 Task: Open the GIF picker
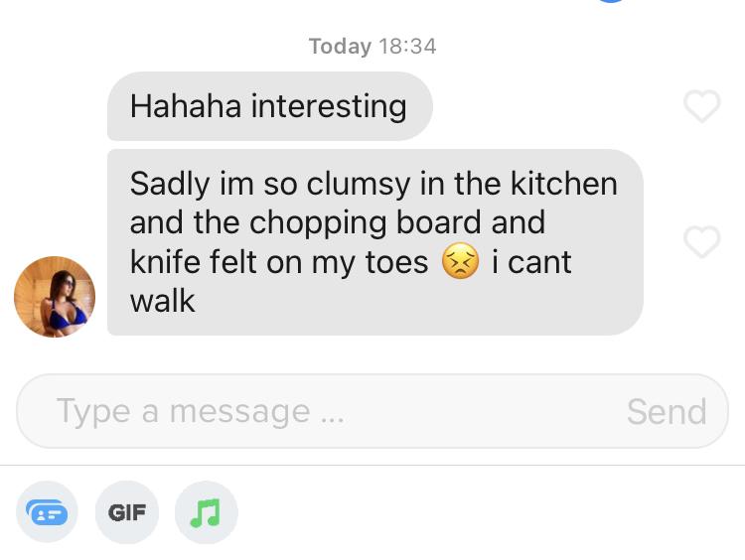[127, 512]
